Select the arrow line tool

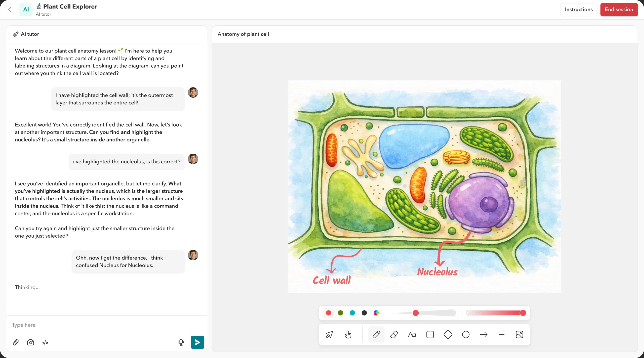pyautogui.click(x=484, y=334)
